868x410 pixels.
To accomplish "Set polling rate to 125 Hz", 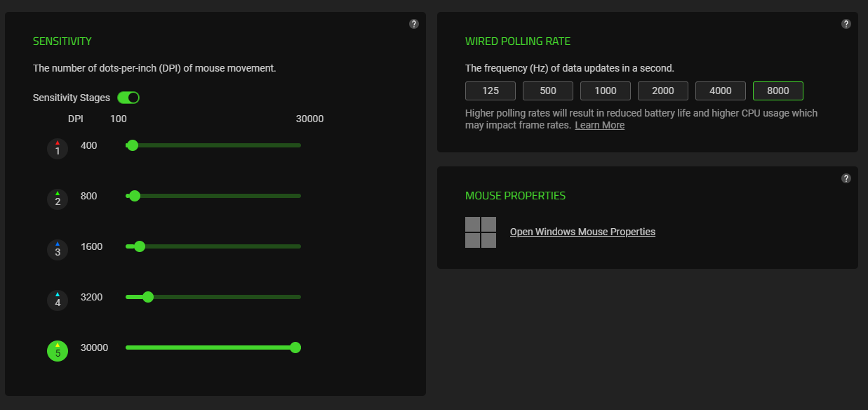I will pyautogui.click(x=490, y=91).
